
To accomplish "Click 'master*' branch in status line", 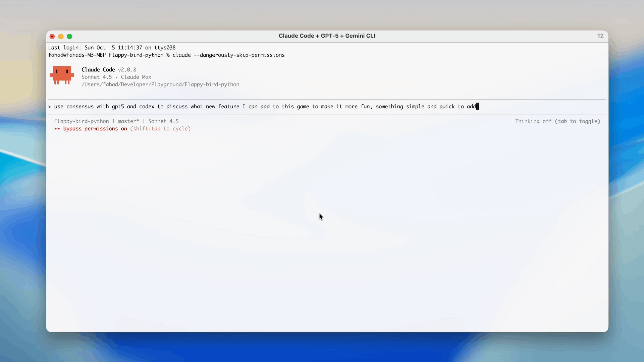I will pos(128,121).
